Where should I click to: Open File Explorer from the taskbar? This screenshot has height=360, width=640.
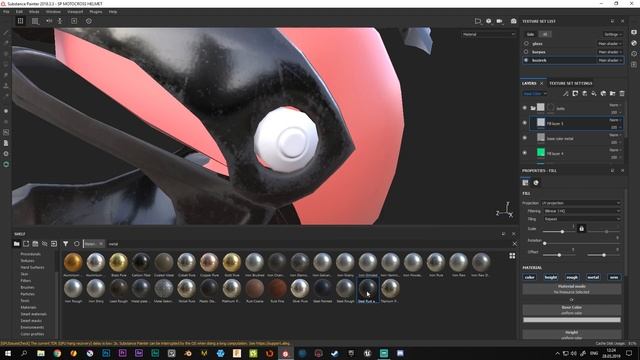(41, 353)
